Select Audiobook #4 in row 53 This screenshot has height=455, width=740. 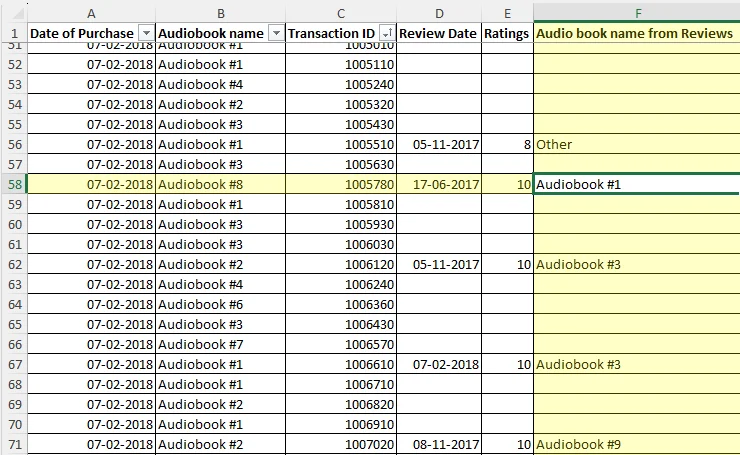pos(220,84)
